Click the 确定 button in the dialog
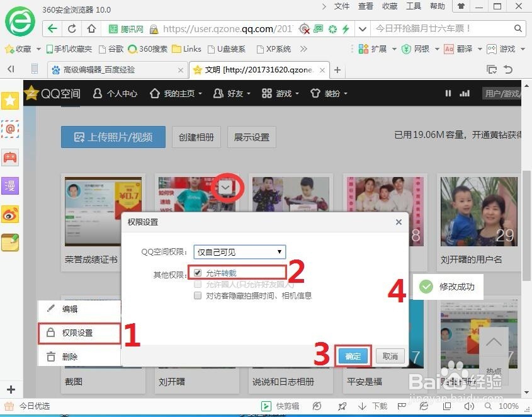532x417 pixels. 353,356
